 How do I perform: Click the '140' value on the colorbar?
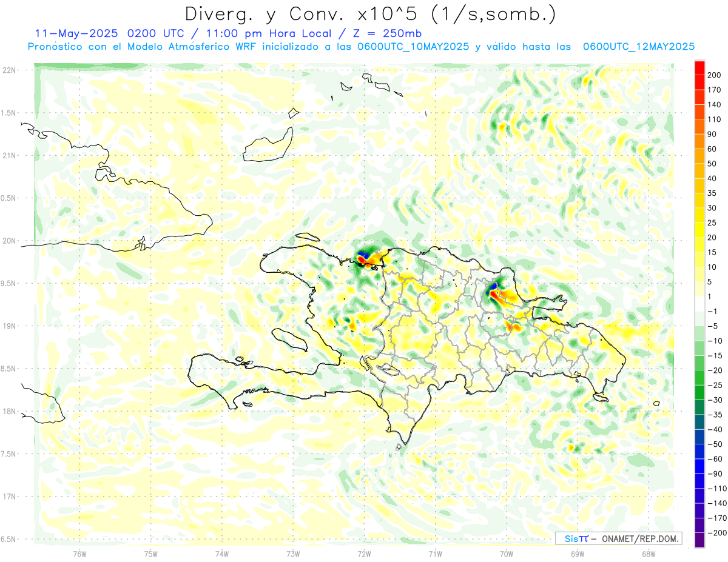pyautogui.click(x=714, y=105)
